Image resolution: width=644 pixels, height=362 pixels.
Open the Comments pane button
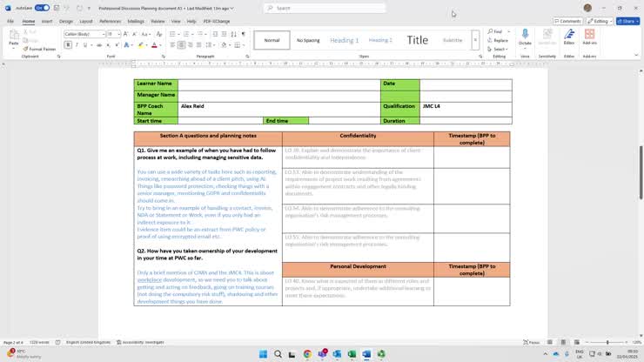point(568,21)
